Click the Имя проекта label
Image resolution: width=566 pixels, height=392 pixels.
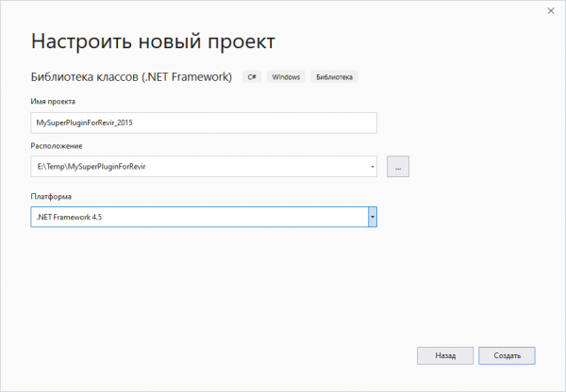click(x=53, y=101)
